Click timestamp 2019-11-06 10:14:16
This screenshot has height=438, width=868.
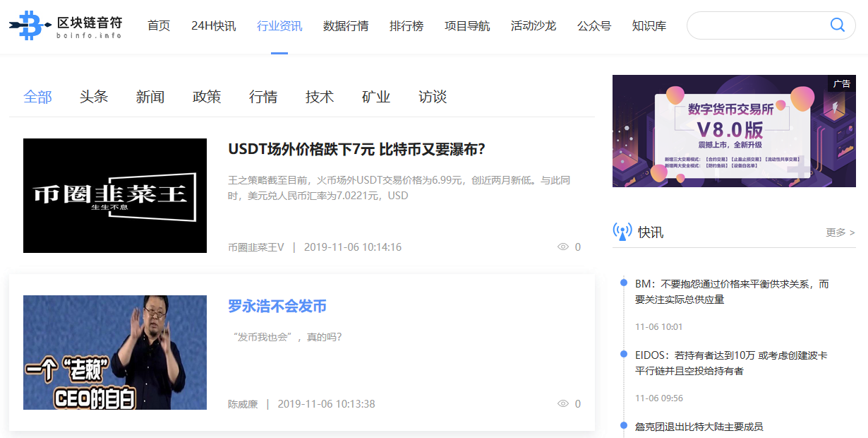coord(353,247)
